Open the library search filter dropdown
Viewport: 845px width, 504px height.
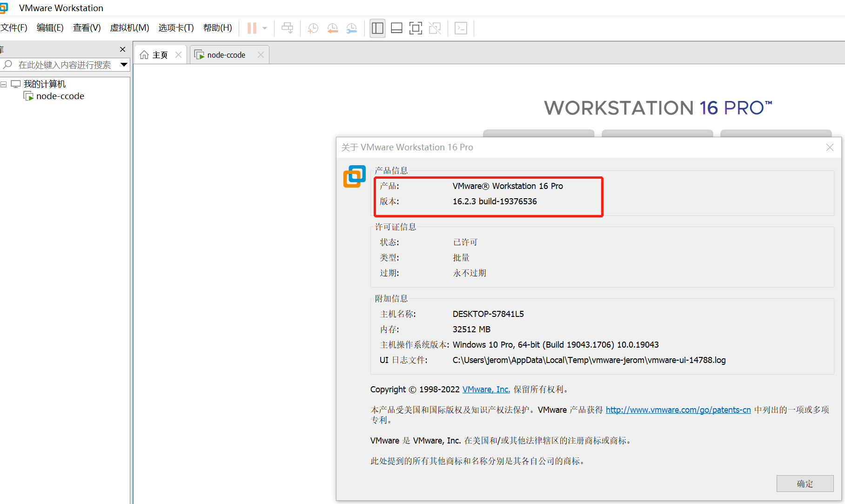(124, 65)
